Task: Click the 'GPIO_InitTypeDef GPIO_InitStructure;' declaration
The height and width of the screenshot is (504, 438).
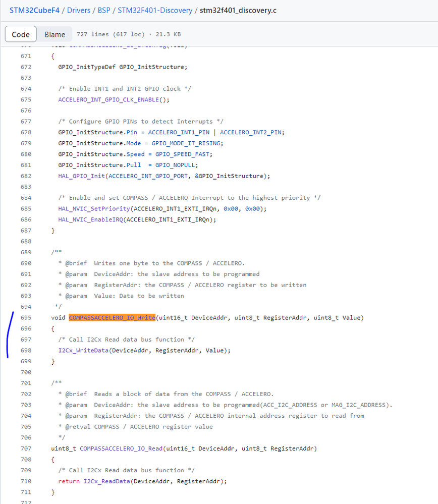Action: tap(123, 67)
